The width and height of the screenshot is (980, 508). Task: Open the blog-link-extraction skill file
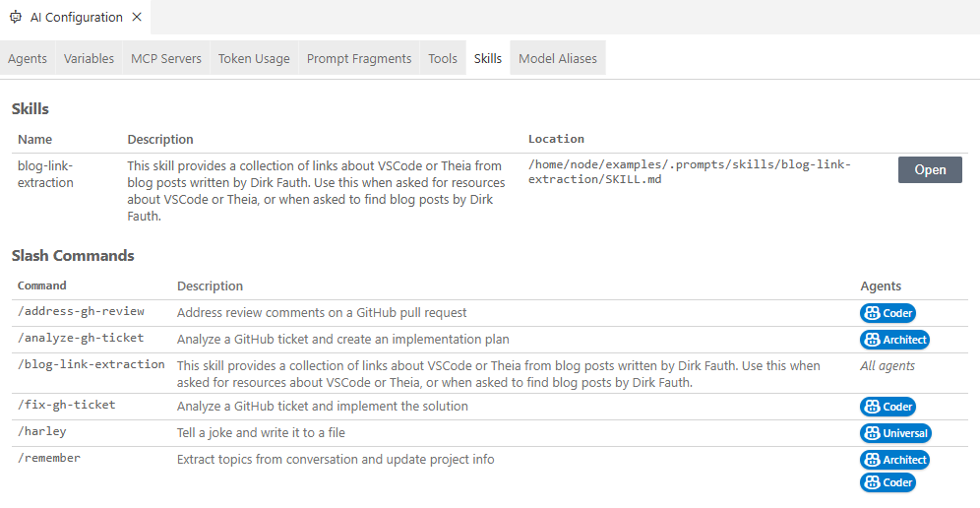(x=930, y=169)
